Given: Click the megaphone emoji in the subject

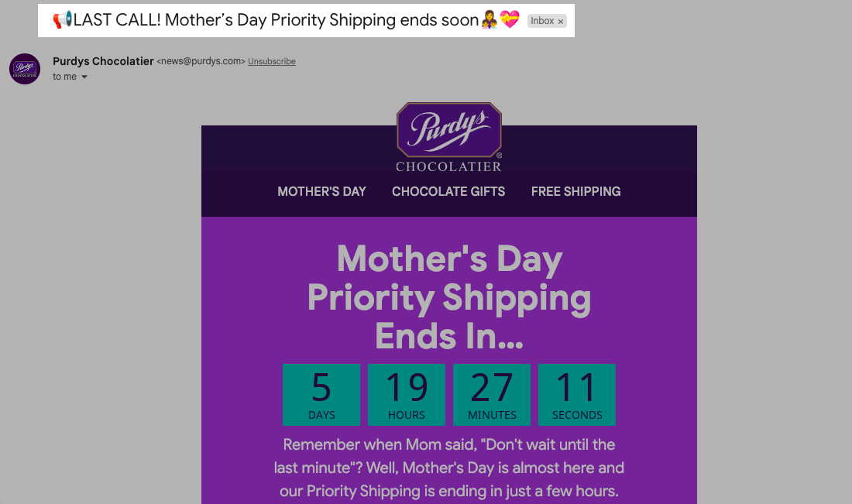Looking at the screenshot, I should tap(62, 21).
